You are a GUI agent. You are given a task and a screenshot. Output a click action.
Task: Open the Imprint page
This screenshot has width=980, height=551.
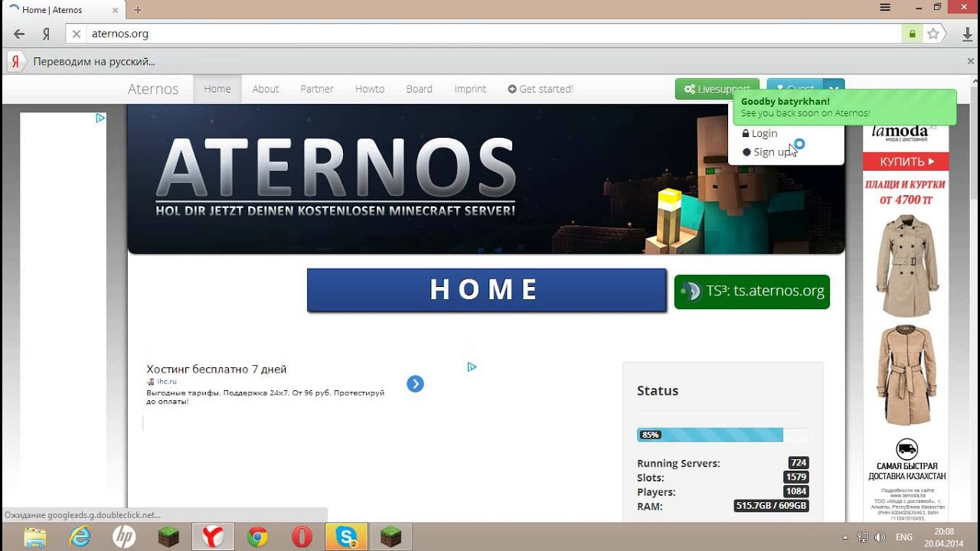470,89
